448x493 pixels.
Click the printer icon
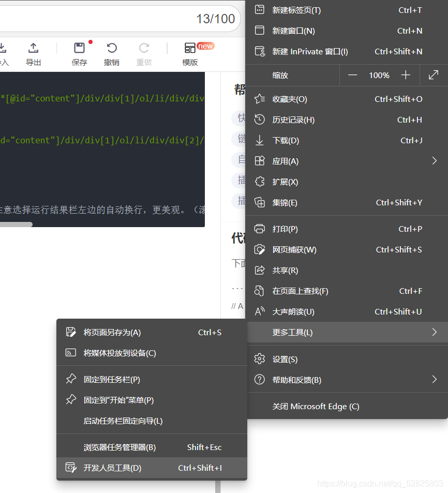259,229
